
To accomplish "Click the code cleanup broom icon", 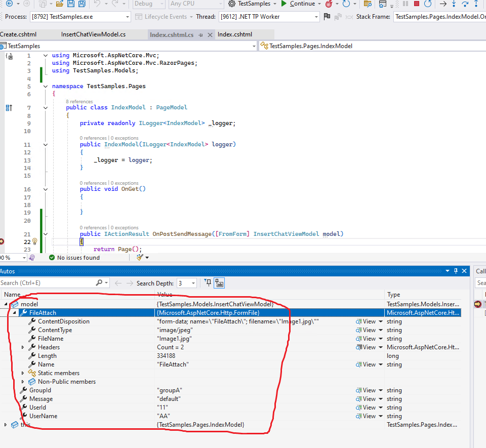I will coord(140,258).
